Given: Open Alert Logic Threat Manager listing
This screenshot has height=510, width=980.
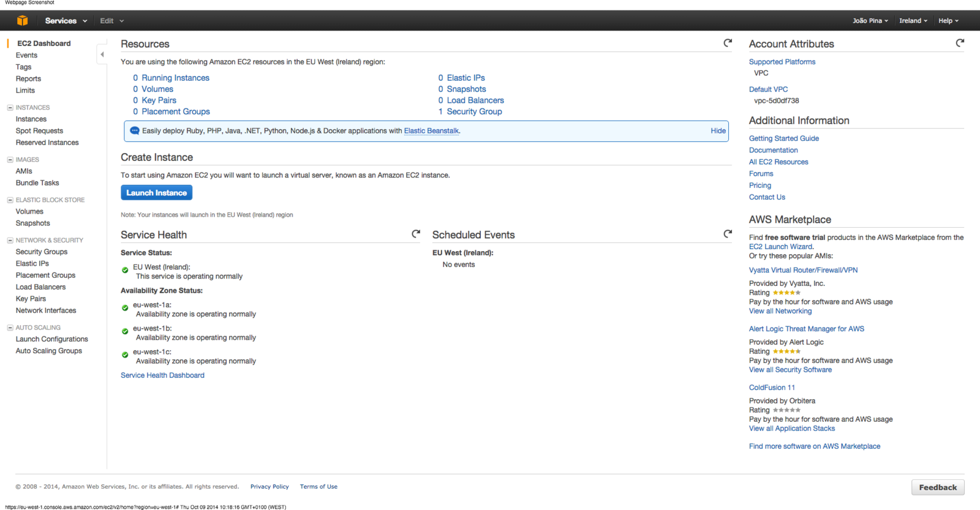Looking at the screenshot, I should [807, 329].
